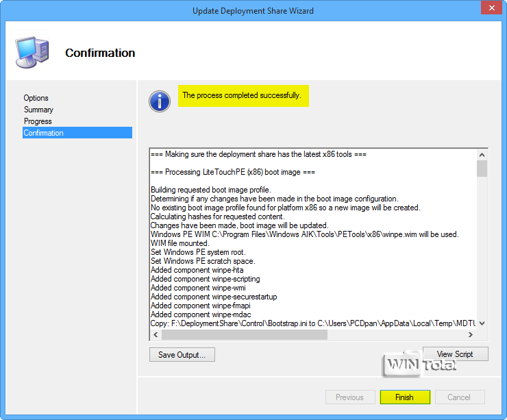Click 'Set Windows PE scratch space.' line

click(x=203, y=261)
